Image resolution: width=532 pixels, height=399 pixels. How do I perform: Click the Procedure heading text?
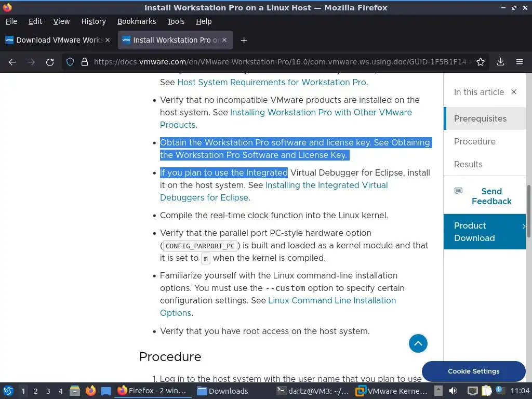click(x=170, y=356)
